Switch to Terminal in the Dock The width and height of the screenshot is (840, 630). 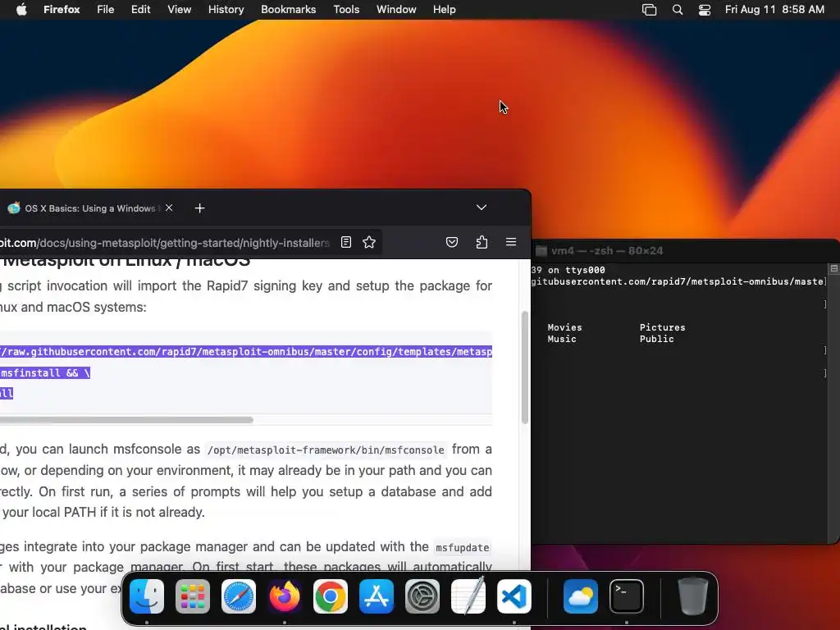(x=626, y=596)
